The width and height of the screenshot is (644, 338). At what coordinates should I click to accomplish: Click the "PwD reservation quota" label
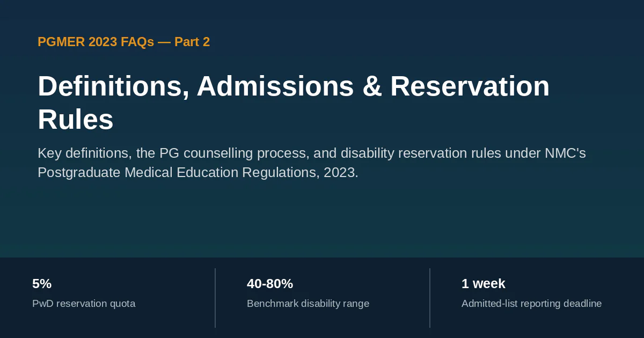tap(84, 304)
